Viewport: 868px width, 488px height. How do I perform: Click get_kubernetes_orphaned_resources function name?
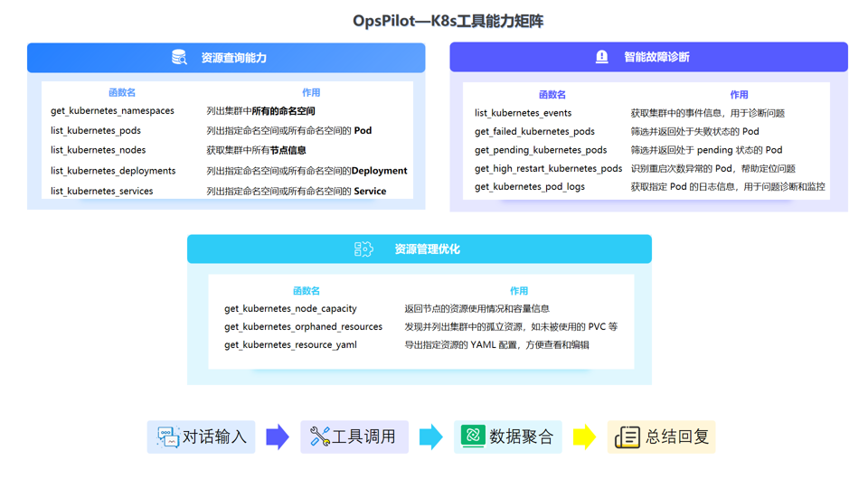click(x=304, y=327)
